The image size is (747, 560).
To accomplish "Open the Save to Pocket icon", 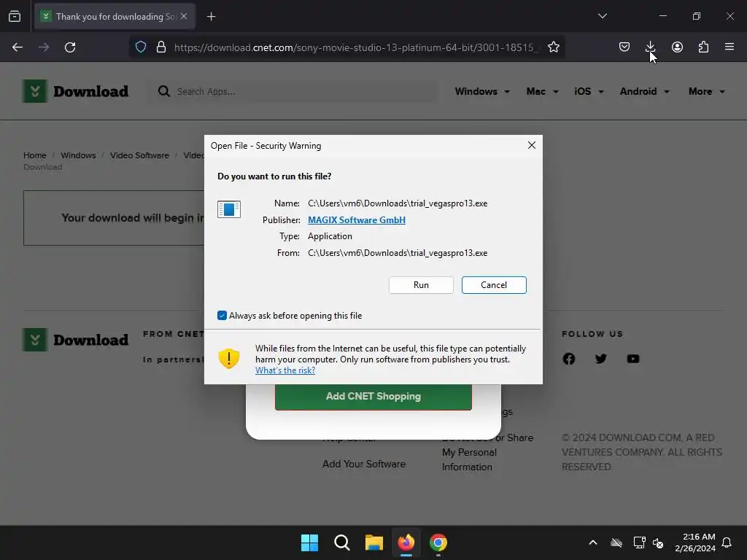I will [x=624, y=47].
